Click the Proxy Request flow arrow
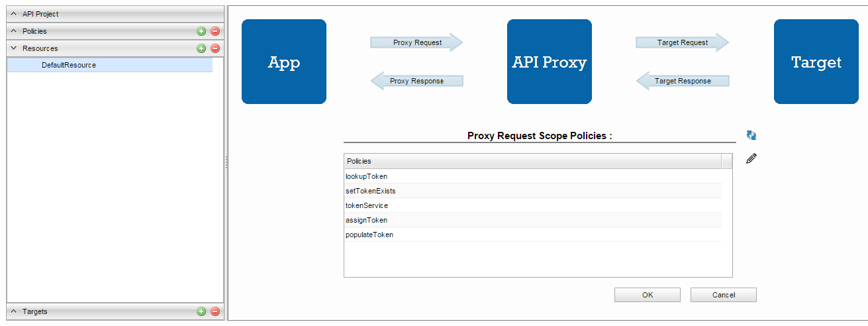 [x=416, y=42]
